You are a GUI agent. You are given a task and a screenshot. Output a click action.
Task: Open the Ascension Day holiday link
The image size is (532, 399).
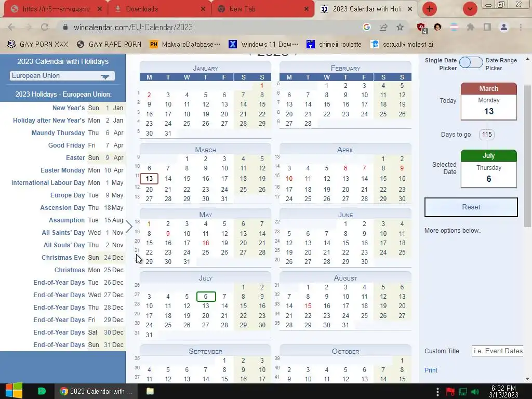(x=62, y=208)
